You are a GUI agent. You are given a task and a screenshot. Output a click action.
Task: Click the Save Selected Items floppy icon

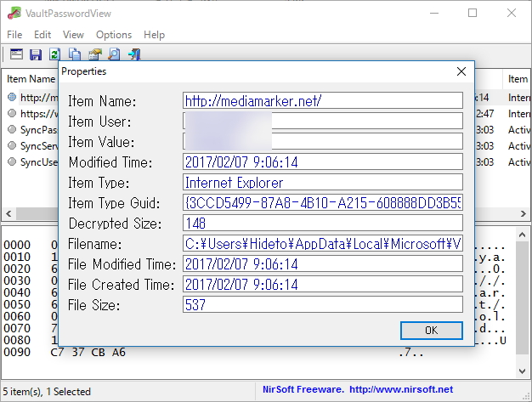pyautogui.click(x=36, y=54)
